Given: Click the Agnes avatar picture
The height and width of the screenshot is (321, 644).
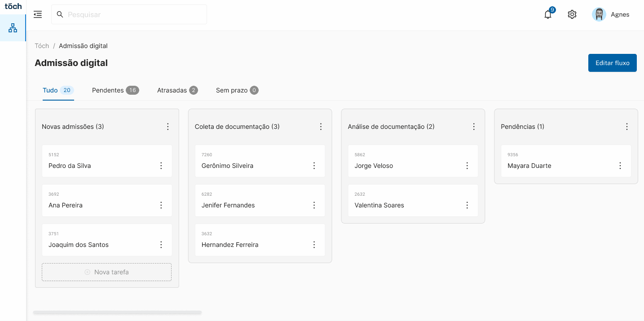Looking at the screenshot, I should [599, 14].
